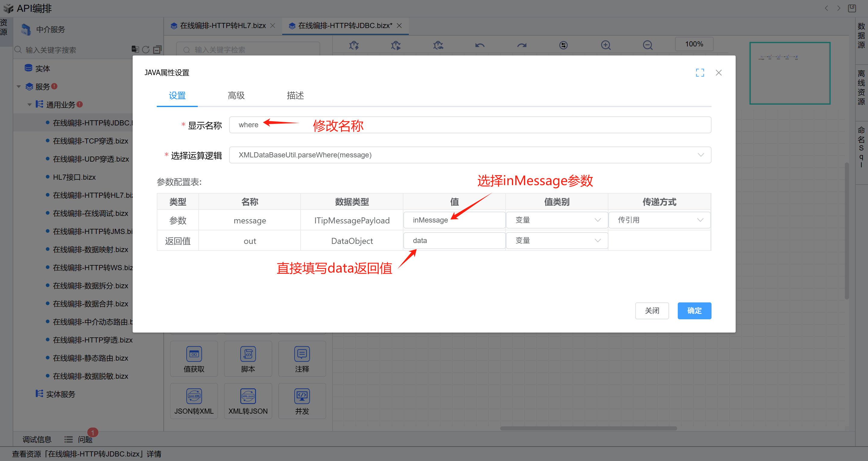Switch to the 高级 tab
The width and height of the screenshot is (868, 461).
[236, 96]
